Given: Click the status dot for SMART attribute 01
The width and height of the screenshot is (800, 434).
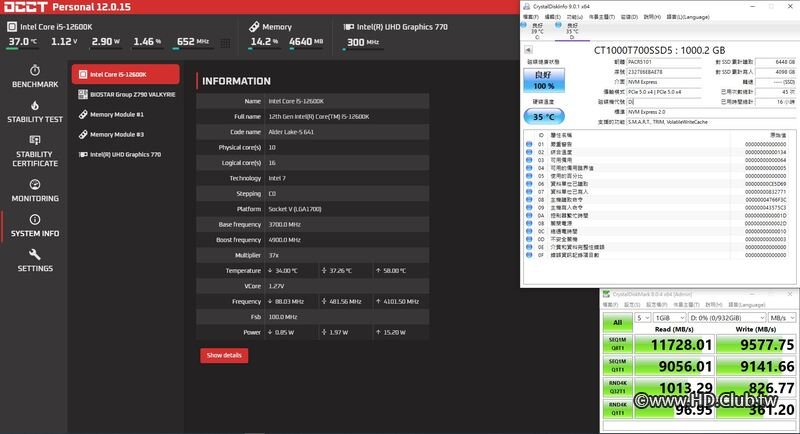Looking at the screenshot, I should coord(529,144).
